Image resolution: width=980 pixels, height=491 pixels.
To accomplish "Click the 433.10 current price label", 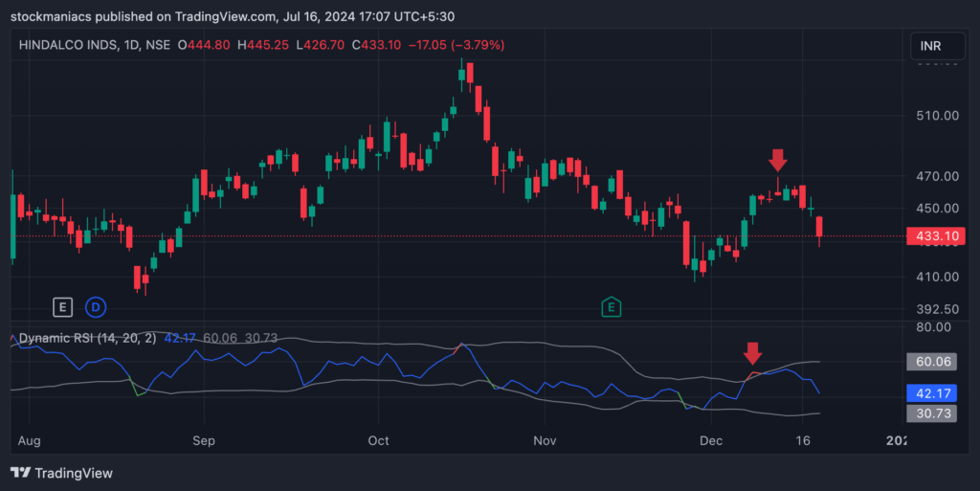I will pos(936,236).
